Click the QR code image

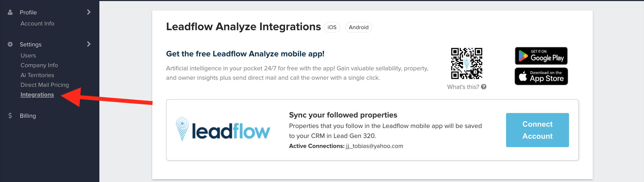point(467,63)
